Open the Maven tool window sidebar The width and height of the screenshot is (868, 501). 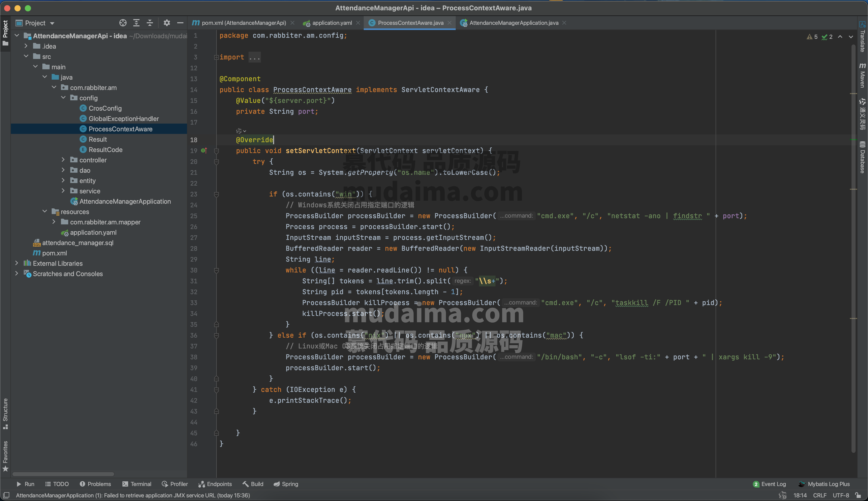click(x=863, y=75)
